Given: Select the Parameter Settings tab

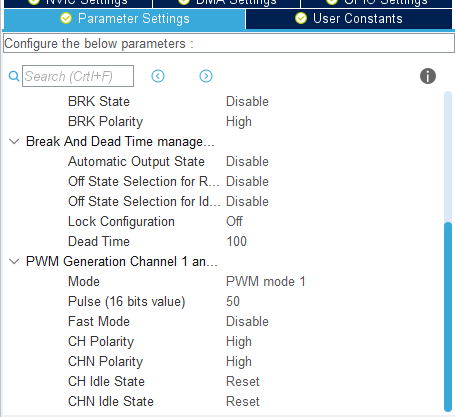Looking at the screenshot, I should 125,19.
